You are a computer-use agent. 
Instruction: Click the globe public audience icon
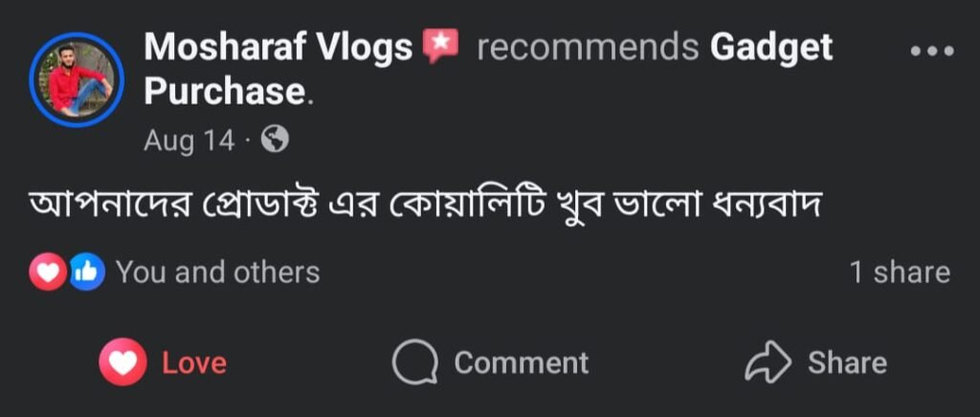(x=275, y=141)
